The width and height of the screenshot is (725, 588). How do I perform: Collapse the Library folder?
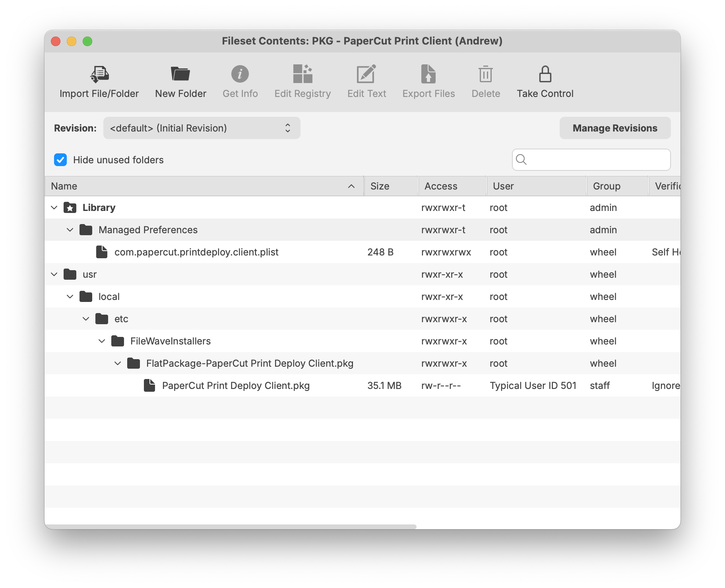coord(54,207)
